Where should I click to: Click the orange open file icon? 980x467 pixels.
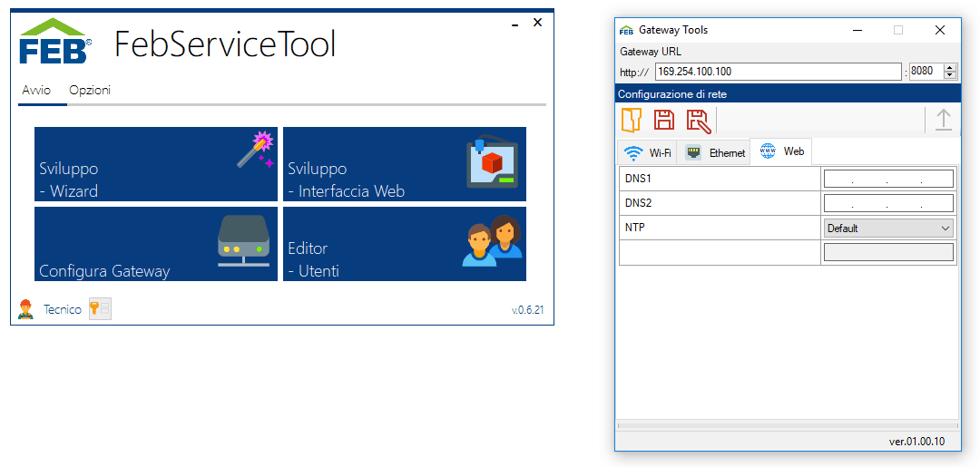click(632, 120)
